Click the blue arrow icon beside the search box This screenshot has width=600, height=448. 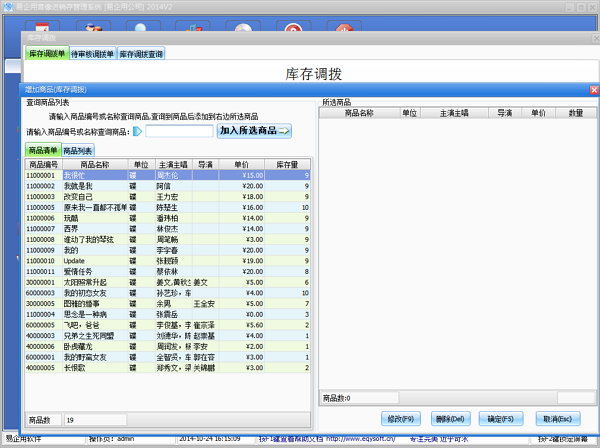coord(137,132)
